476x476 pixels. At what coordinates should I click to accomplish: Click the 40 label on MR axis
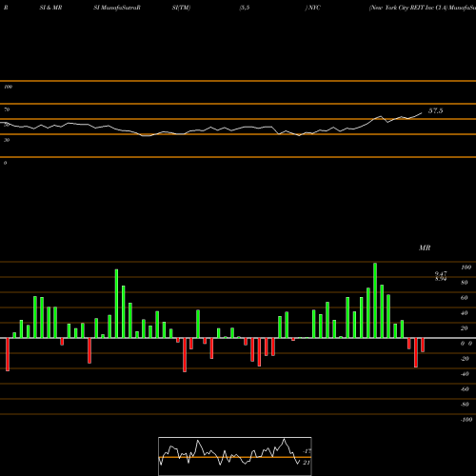pos(464,313)
